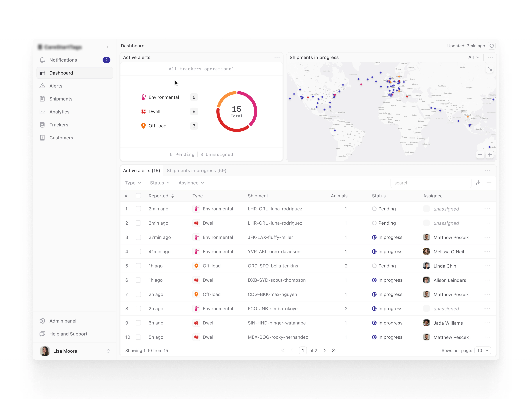The height and width of the screenshot is (399, 532).
Task: Check the box for row 1 alert
Action: pos(138,209)
